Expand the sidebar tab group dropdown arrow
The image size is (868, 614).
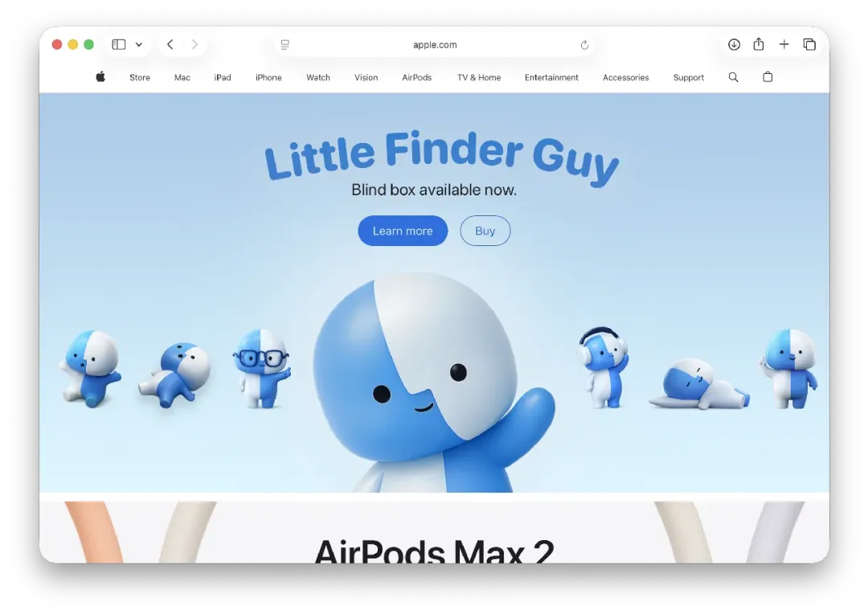(x=139, y=45)
